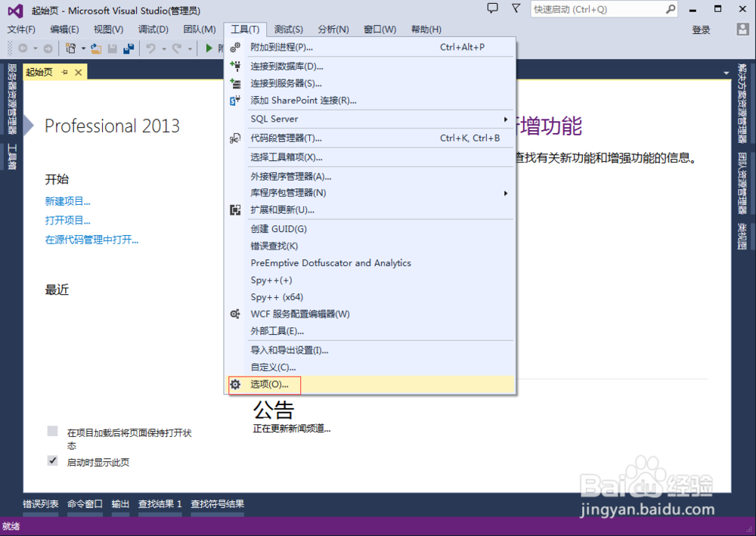The width and height of the screenshot is (756, 536).
Task: Open the 服务器资源管理器 side panel tab
Action: pos(12,99)
